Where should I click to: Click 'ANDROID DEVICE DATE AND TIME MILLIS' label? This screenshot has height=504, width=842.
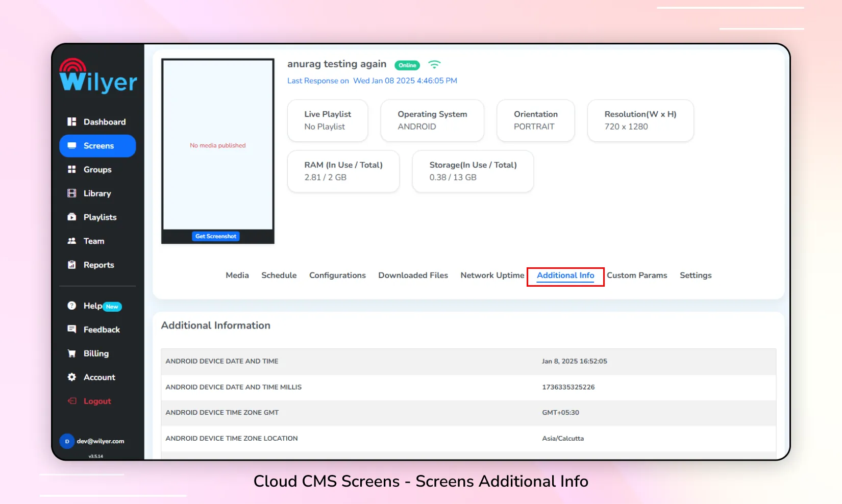tap(234, 387)
